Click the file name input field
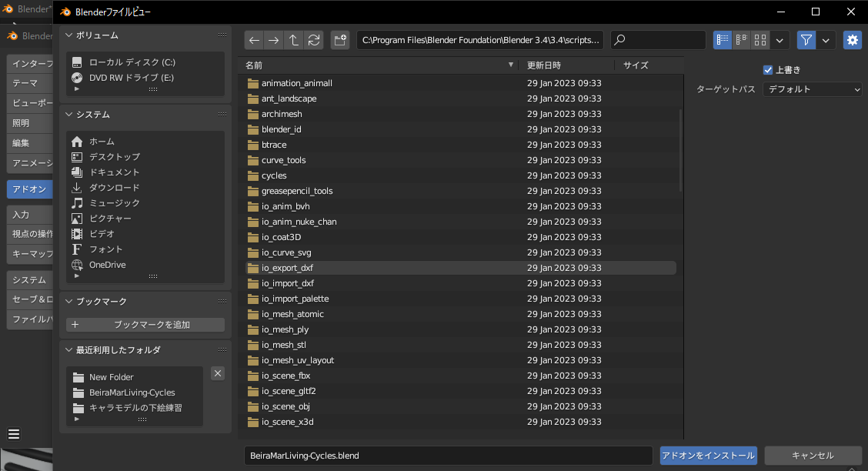 (449, 456)
